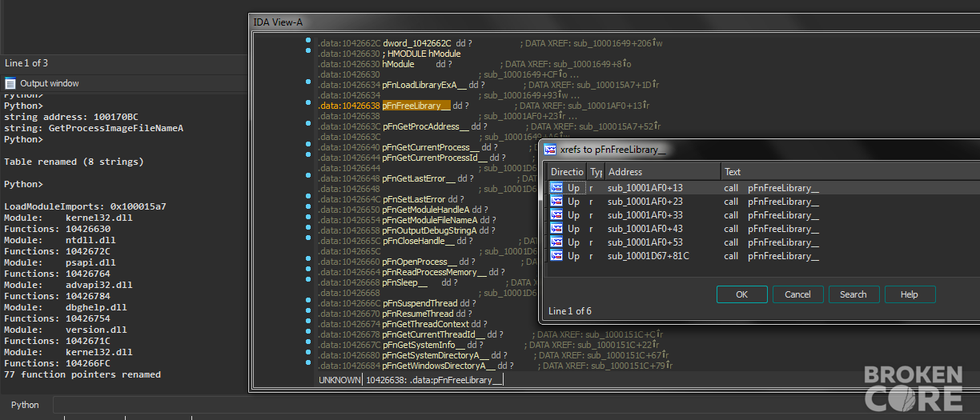Image resolution: width=980 pixels, height=420 pixels.
Task: Click the Python command input field
Action: (x=516, y=405)
